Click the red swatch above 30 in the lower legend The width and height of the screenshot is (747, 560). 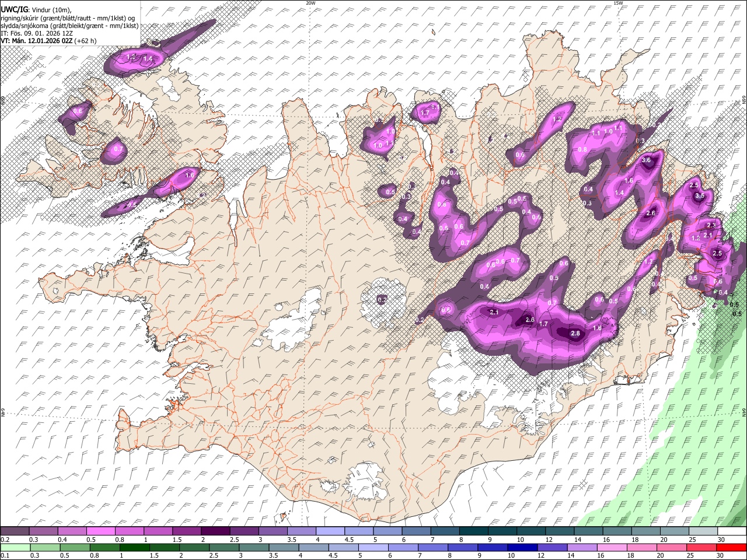(731, 547)
